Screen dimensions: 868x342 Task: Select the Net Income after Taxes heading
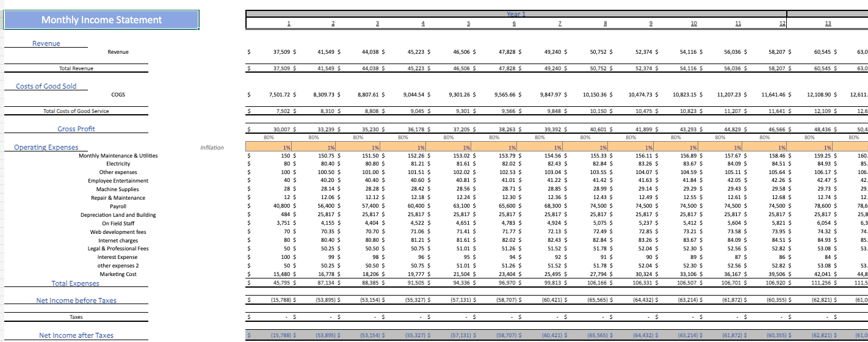point(76,335)
